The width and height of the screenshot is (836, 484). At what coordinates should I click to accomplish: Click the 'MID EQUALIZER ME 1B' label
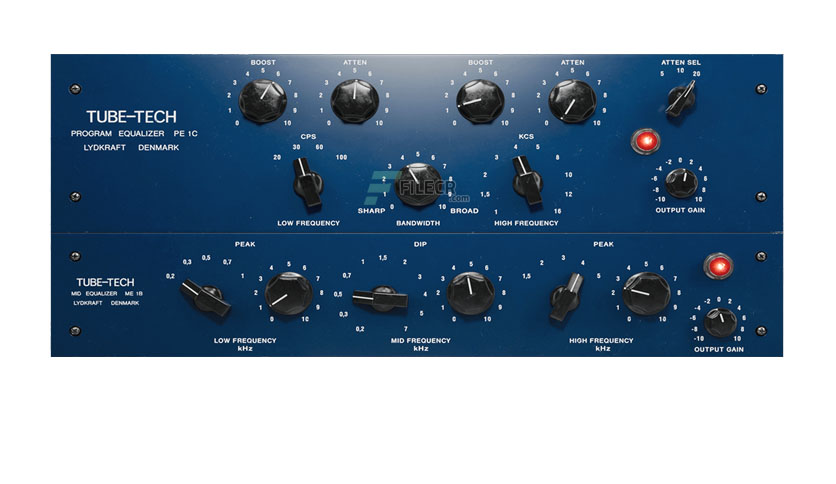click(107, 294)
